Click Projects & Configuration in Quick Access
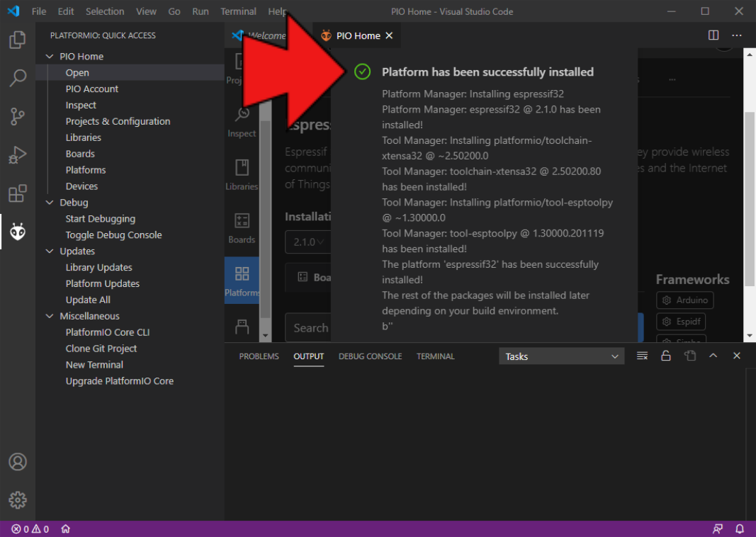The width and height of the screenshot is (756, 537). (118, 121)
